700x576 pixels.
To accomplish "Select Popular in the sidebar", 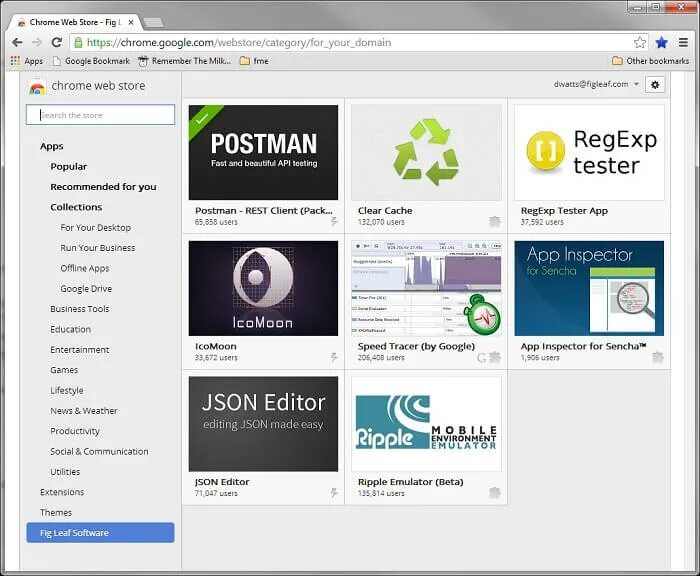I will click(69, 167).
